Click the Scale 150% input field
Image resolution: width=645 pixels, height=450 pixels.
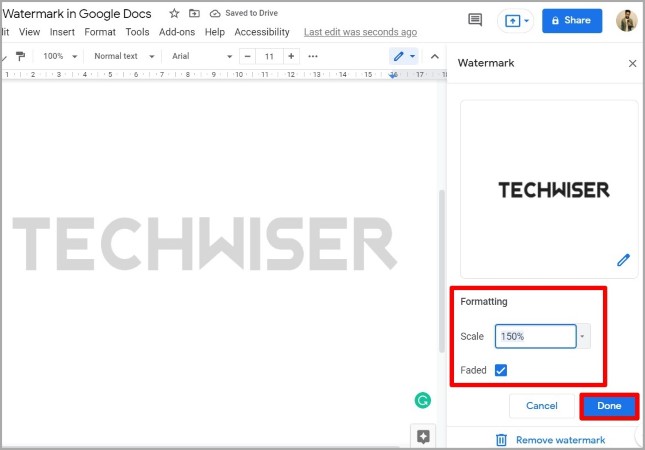pos(535,336)
